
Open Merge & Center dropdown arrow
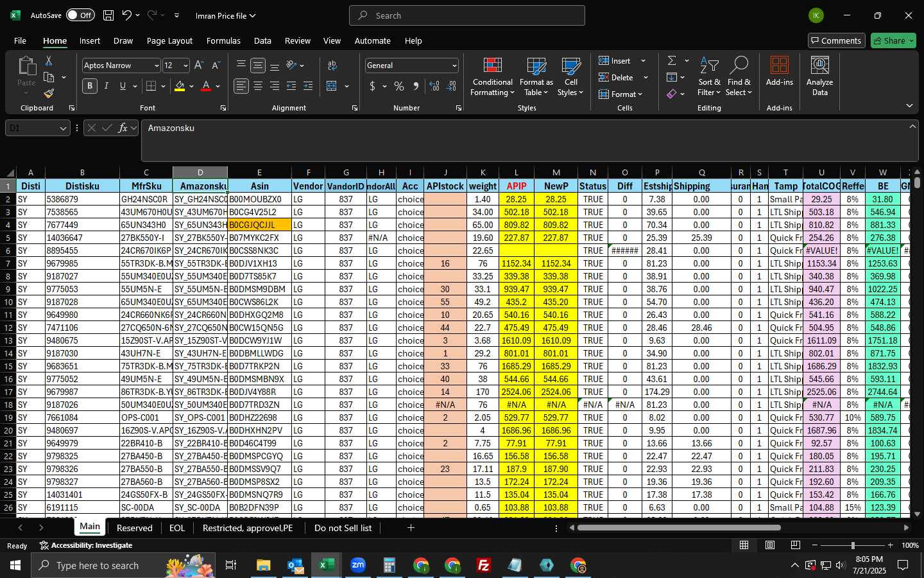pyautogui.click(x=346, y=86)
